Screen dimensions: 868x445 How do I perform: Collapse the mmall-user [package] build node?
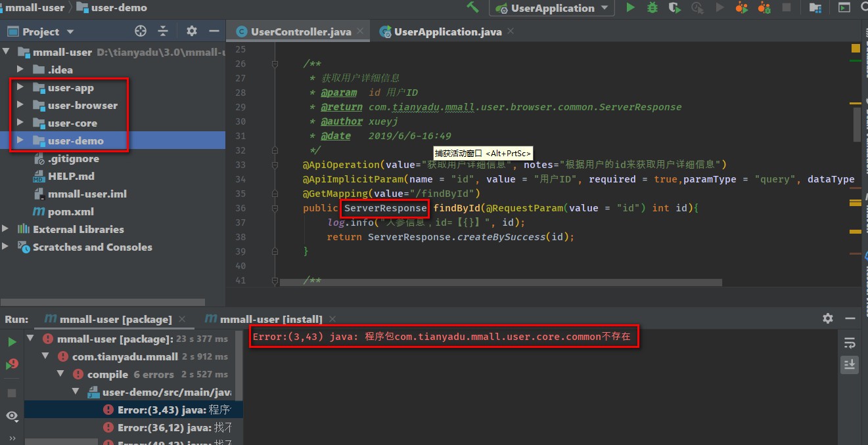31,339
